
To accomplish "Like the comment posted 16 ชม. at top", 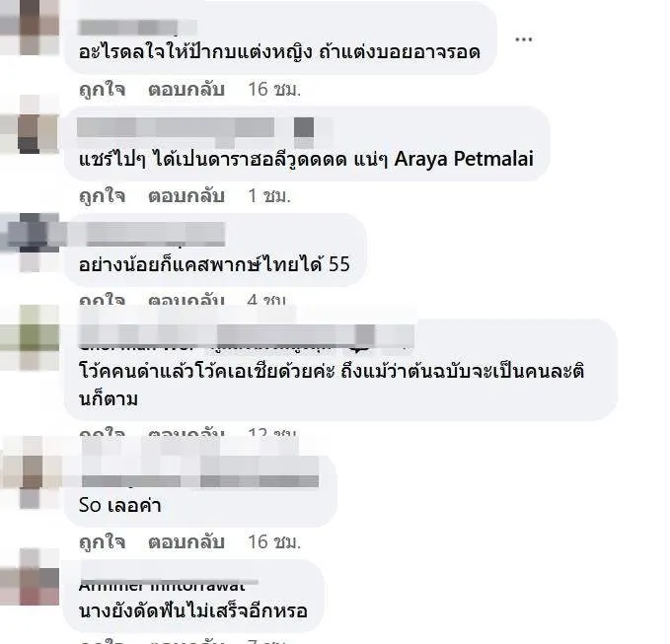I will 103,90.
